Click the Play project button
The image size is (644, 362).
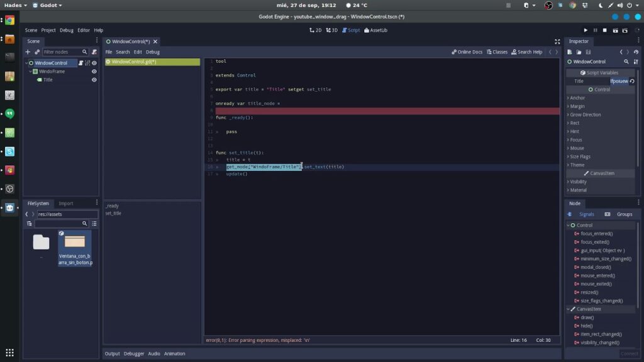coord(586,30)
